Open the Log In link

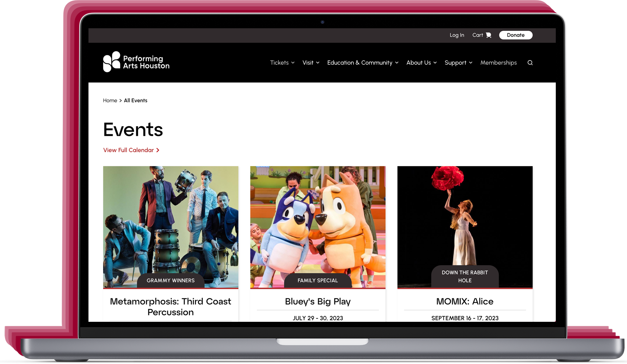pyautogui.click(x=457, y=35)
